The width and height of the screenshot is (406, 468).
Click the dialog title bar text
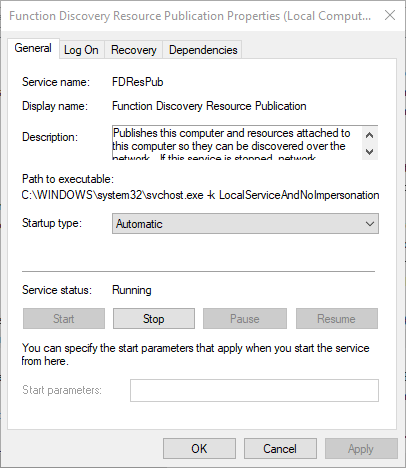(x=190, y=16)
